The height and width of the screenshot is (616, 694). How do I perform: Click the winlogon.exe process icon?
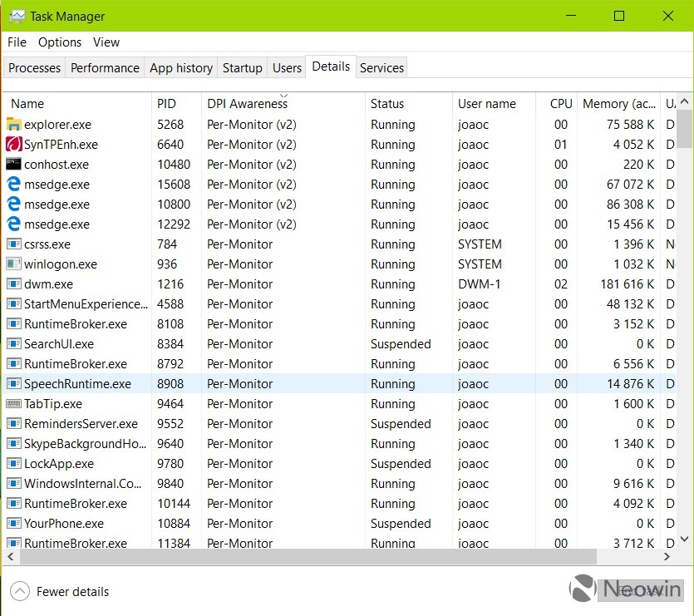click(14, 264)
